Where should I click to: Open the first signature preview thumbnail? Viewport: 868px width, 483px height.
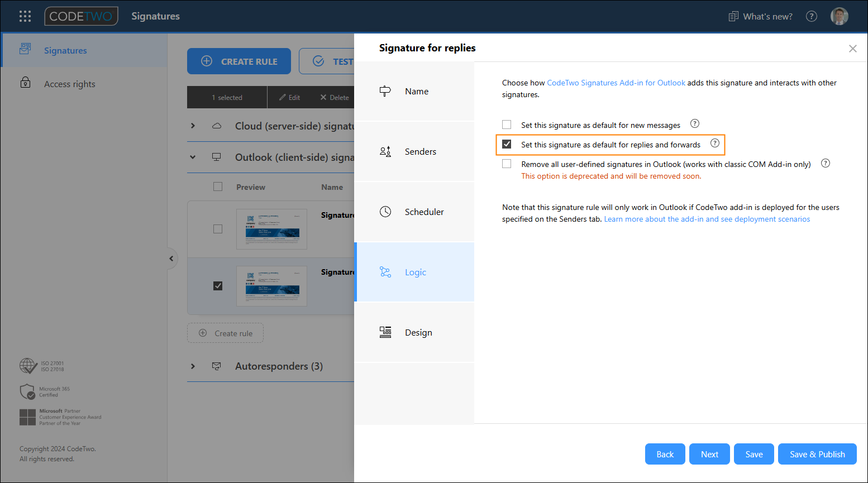[x=271, y=229]
